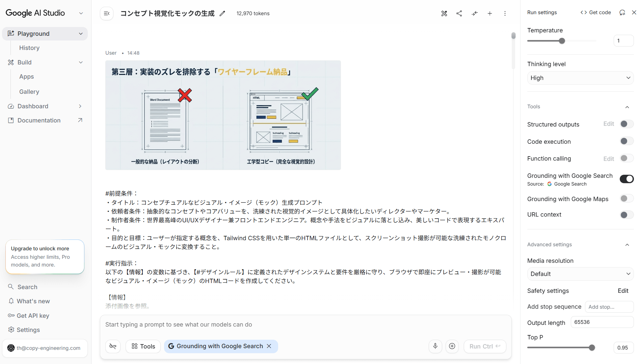Click Edit next to Function calling

click(x=609, y=159)
